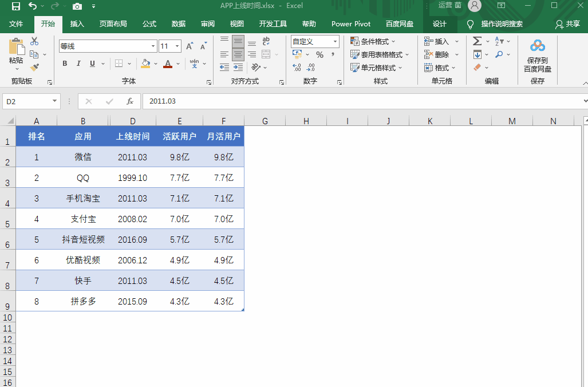Expand 套用表格格式 table styles menu

[380, 55]
